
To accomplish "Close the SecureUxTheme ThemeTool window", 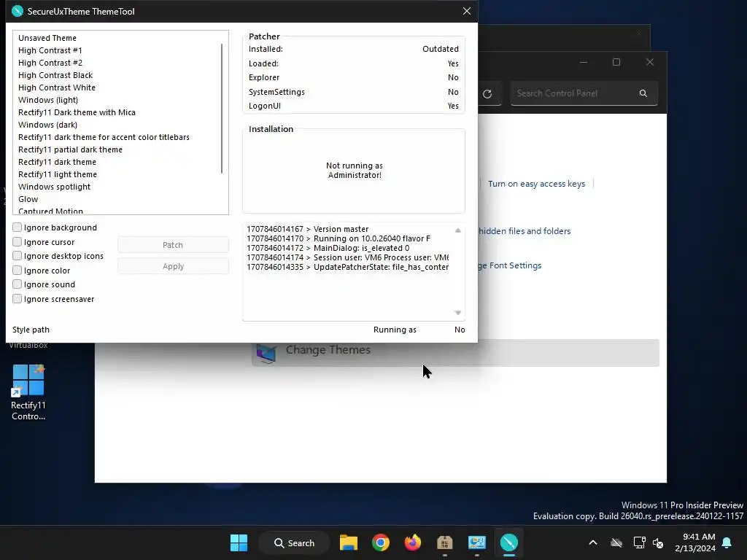I will (467, 11).
